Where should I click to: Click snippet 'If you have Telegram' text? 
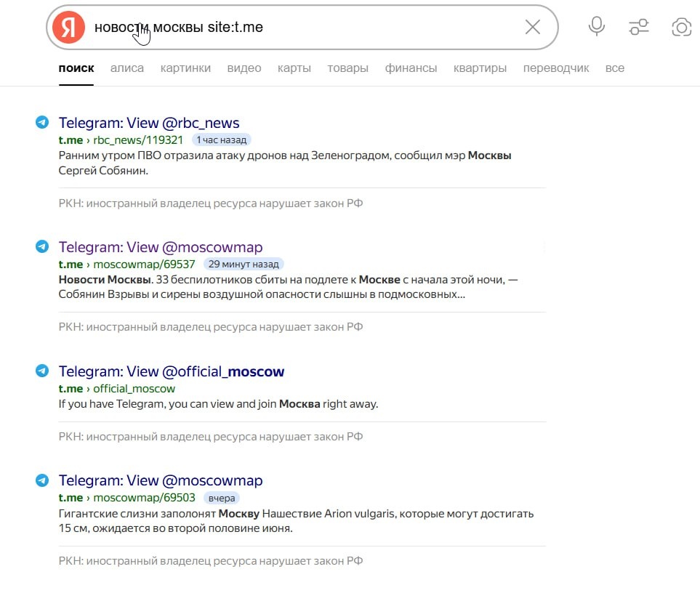coord(218,404)
